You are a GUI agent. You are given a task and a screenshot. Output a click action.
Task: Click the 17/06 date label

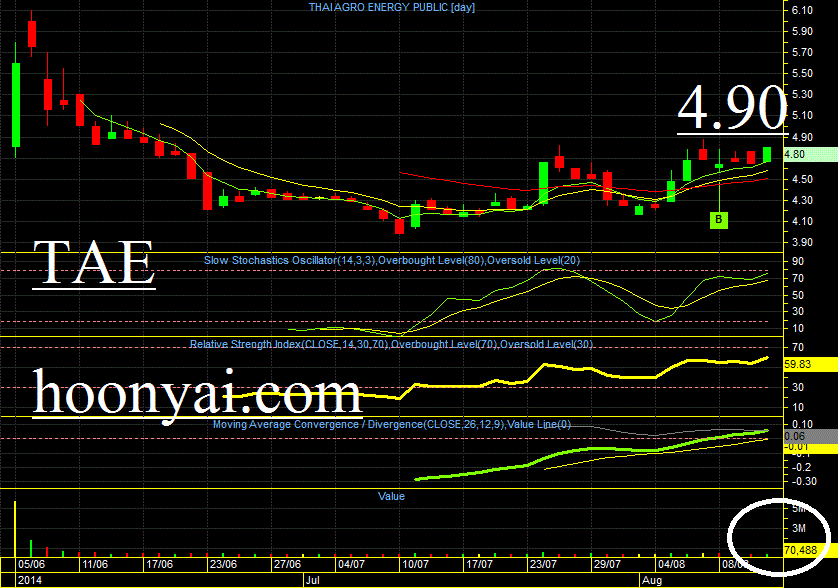tap(159, 564)
